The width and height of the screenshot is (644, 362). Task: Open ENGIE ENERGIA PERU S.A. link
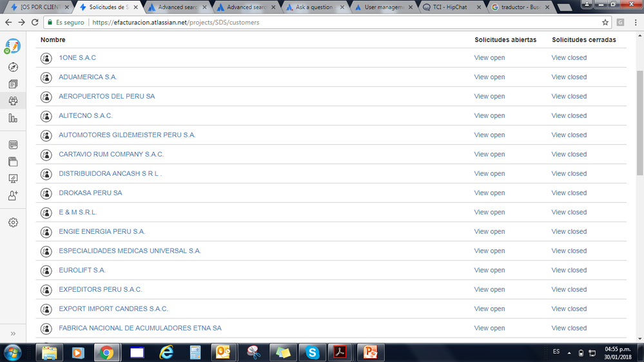[102, 231]
